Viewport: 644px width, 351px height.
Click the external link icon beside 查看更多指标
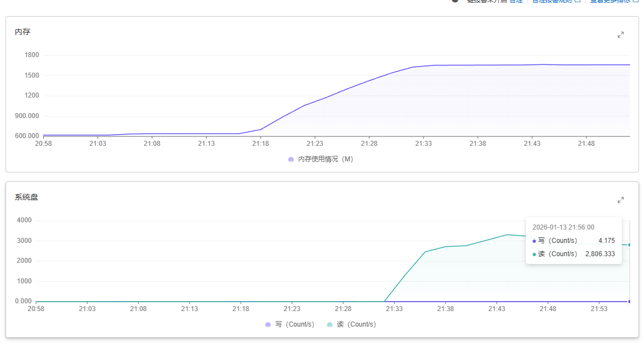636,1
